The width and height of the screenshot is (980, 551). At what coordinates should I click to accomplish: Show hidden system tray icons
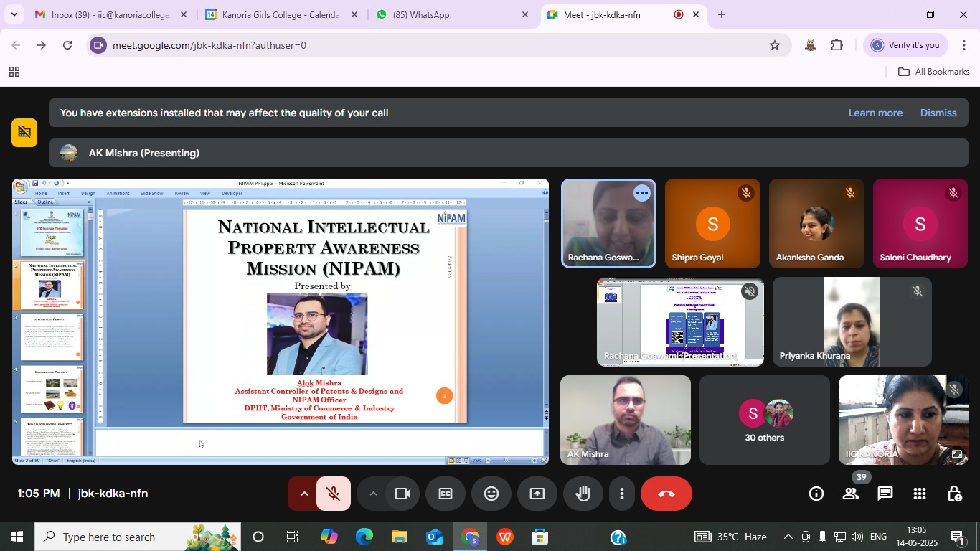[788, 537]
